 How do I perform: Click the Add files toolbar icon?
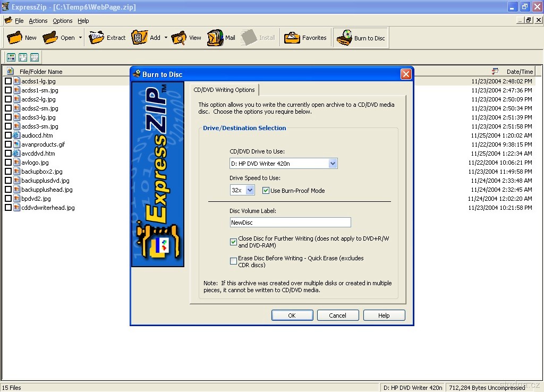(140, 38)
